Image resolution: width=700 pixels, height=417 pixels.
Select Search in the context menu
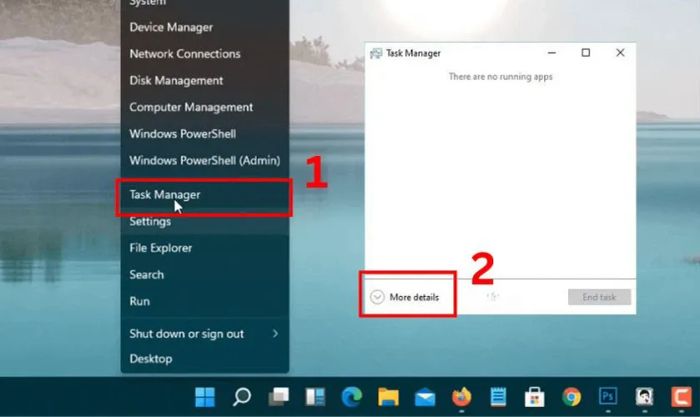204,275
